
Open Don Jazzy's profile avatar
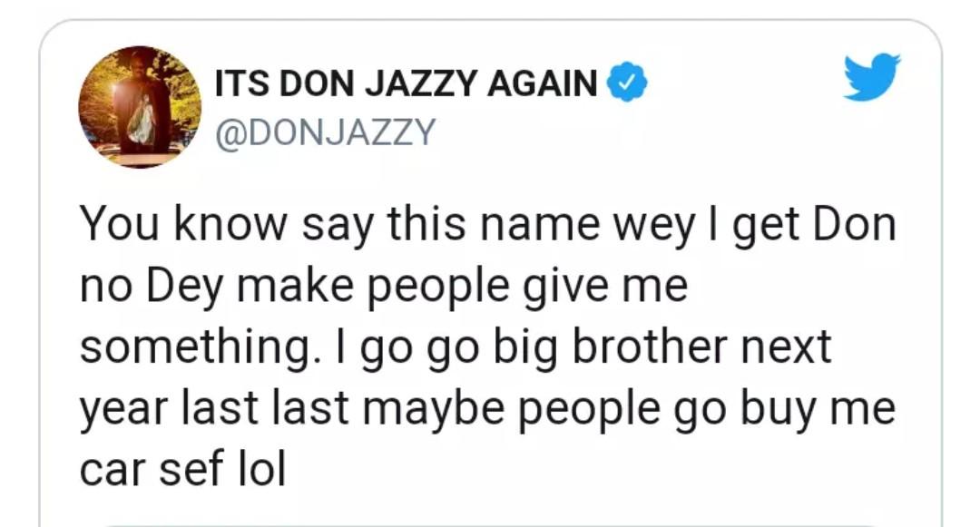(140, 107)
